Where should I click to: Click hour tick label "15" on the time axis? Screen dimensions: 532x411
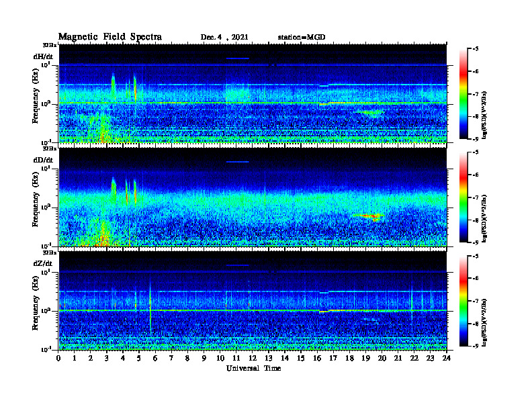[x=301, y=359]
